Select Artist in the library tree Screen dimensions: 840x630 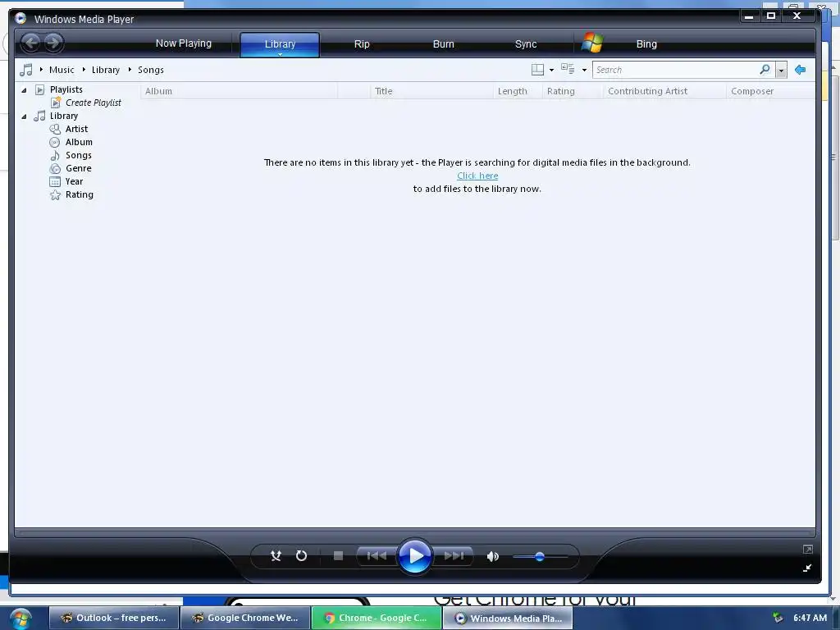pos(76,129)
